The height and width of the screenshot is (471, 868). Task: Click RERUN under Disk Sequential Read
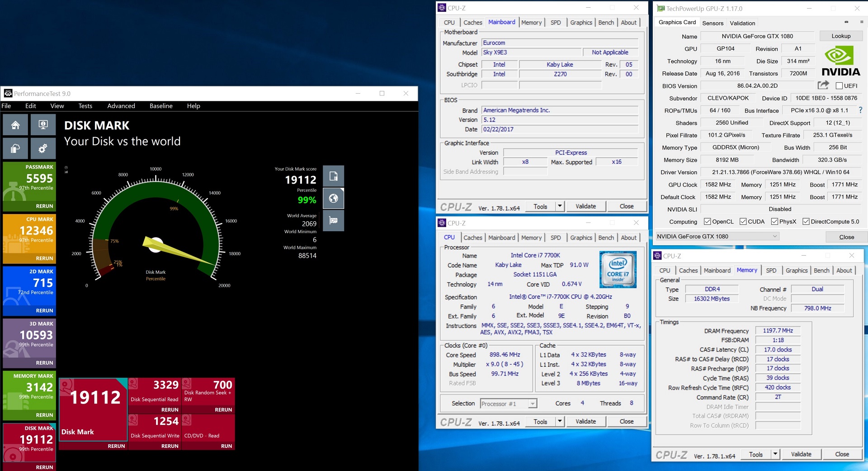pos(170,409)
